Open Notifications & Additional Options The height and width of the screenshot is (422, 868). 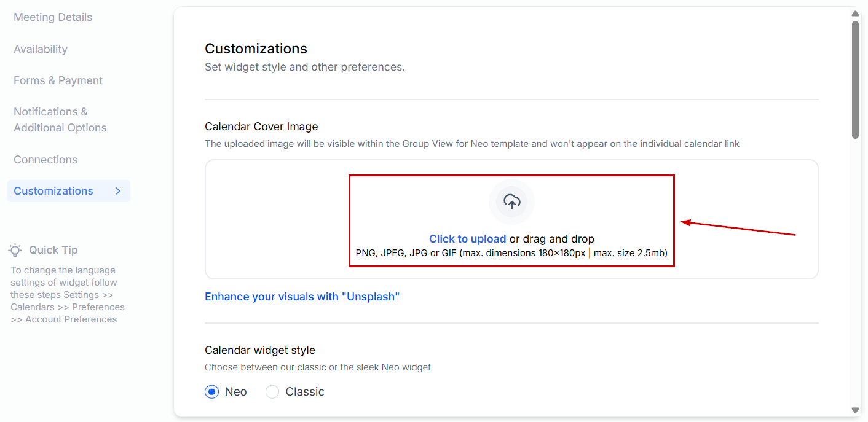click(x=60, y=120)
